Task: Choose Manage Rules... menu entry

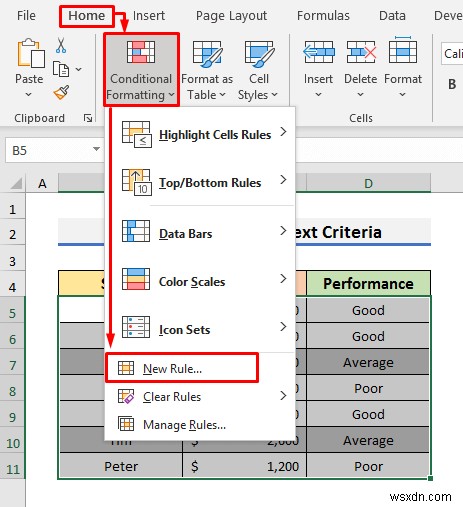Action: click(x=200, y=425)
